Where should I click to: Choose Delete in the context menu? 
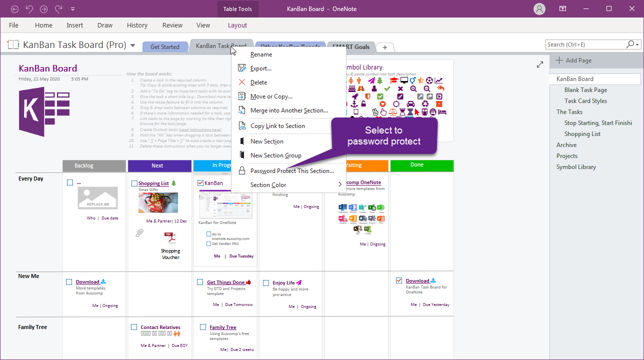pos(289,82)
